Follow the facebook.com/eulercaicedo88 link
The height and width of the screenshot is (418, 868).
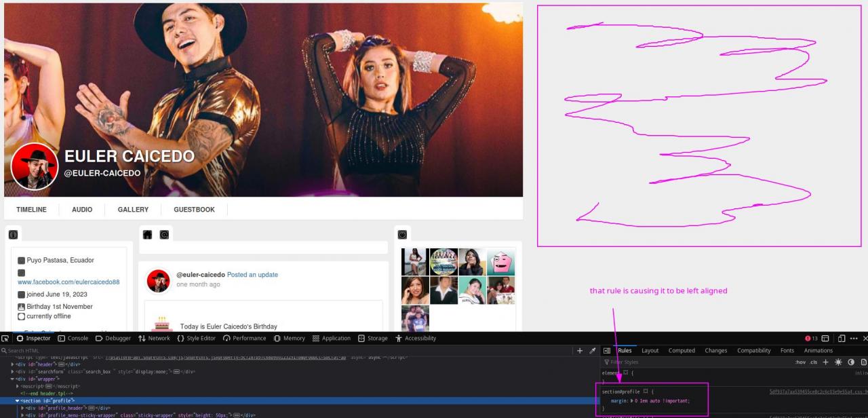(68, 282)
